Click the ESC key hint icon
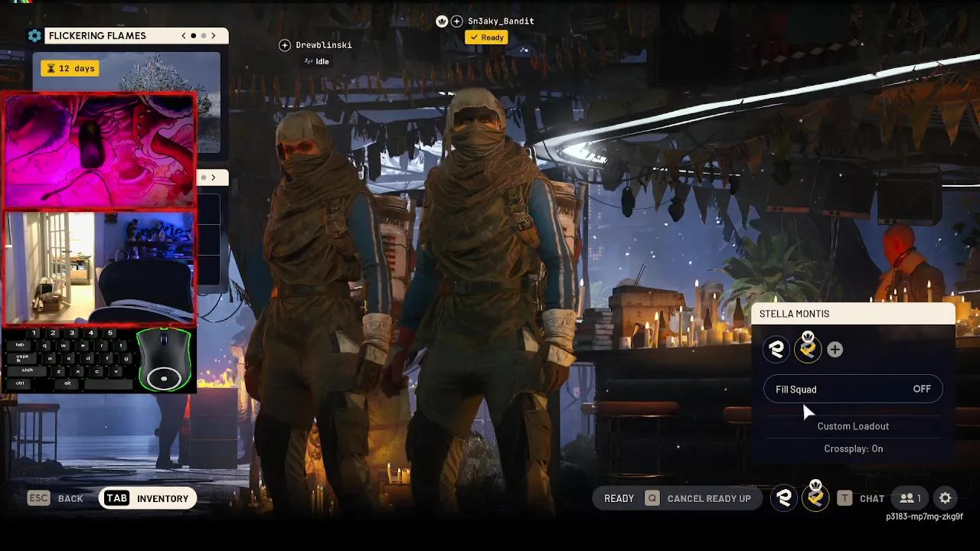Viewport: 980px width, 551px height. coord(38,498)
